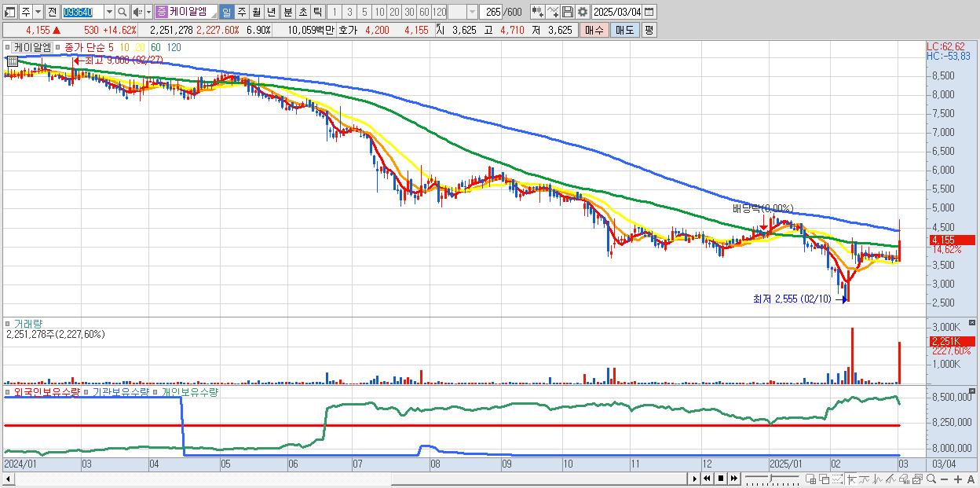Image resolution: width=980 pixels, height=488 pixels.
Task: Click the add candlestick indicator icon
Action: [x=537, y=12]
